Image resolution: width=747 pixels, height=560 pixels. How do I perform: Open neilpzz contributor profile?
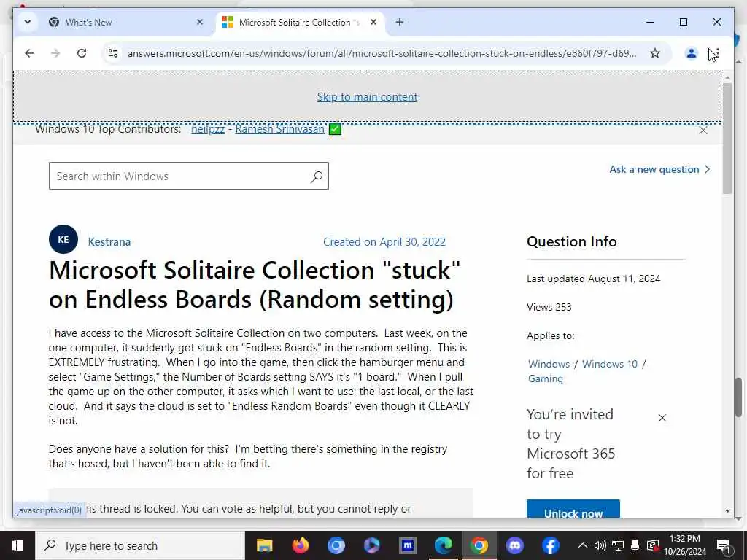pos(208,129)
